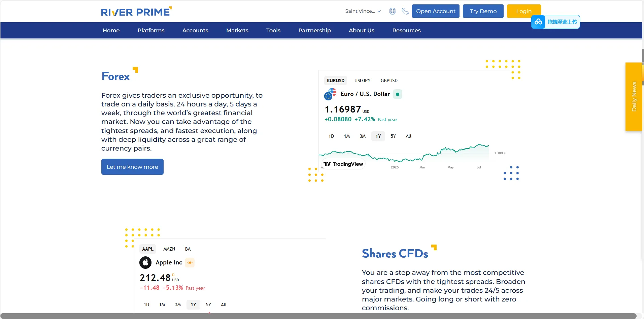Set Forex chart range to 3M
The image size is (644, 319).
click(363, 136)
